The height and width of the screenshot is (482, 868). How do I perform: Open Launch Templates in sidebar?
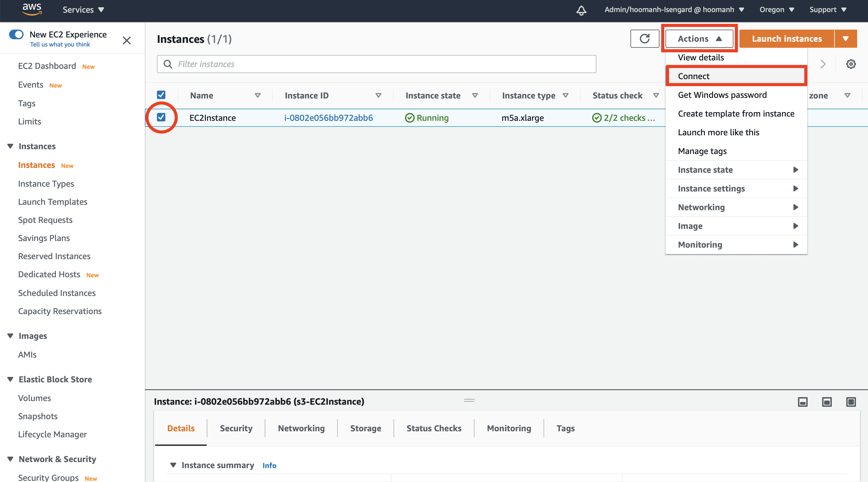coord(53,202)
